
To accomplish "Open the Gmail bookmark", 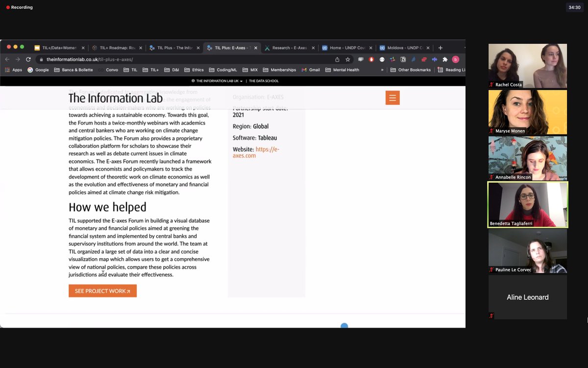I will pyautogui.click(x=311, y=70).
